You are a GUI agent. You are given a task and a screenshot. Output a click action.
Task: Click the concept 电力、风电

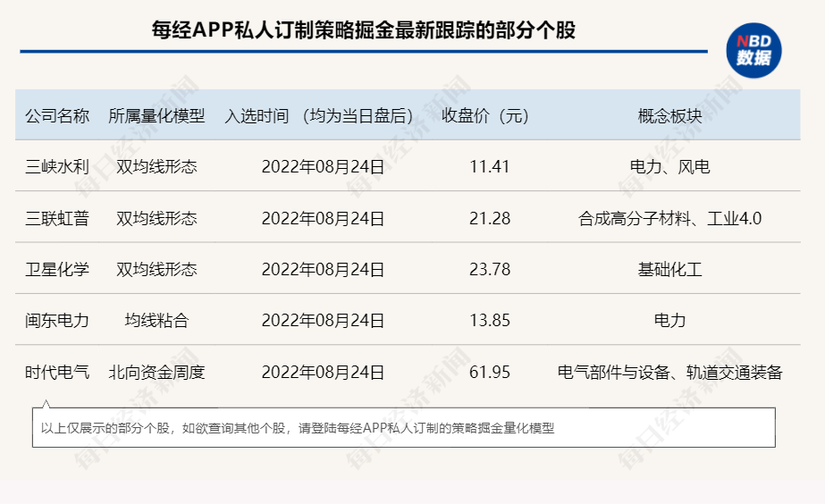pyautogui.click(x=669, y=167)
